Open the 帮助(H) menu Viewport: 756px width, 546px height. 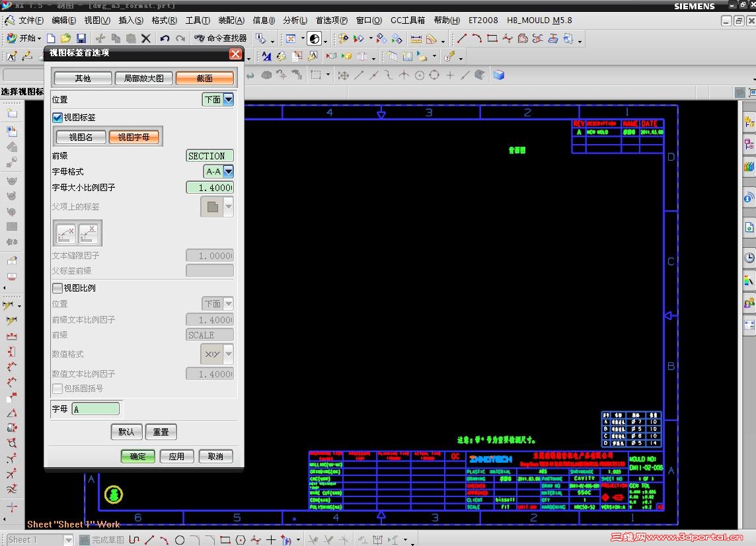(x=447, y=20)
